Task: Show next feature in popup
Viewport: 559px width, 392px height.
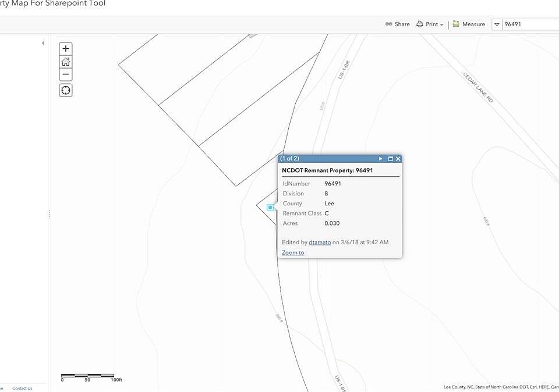Action: click(380, 159)
